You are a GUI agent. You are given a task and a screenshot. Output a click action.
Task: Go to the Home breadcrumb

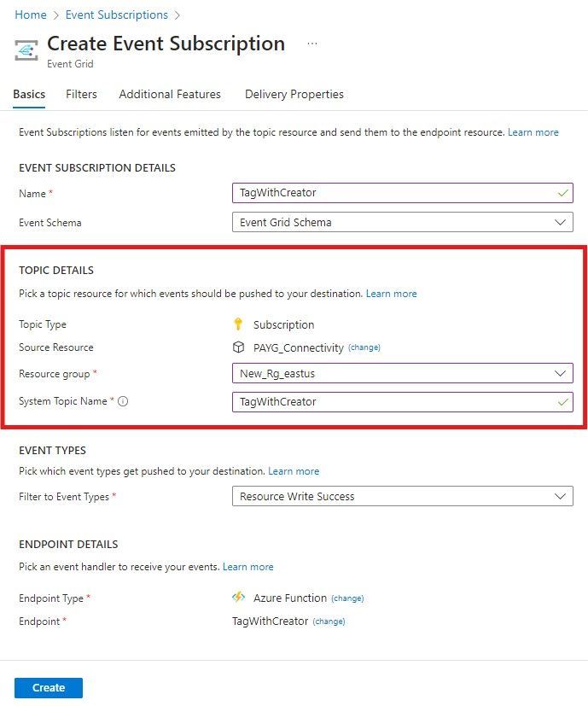[31, 15]
